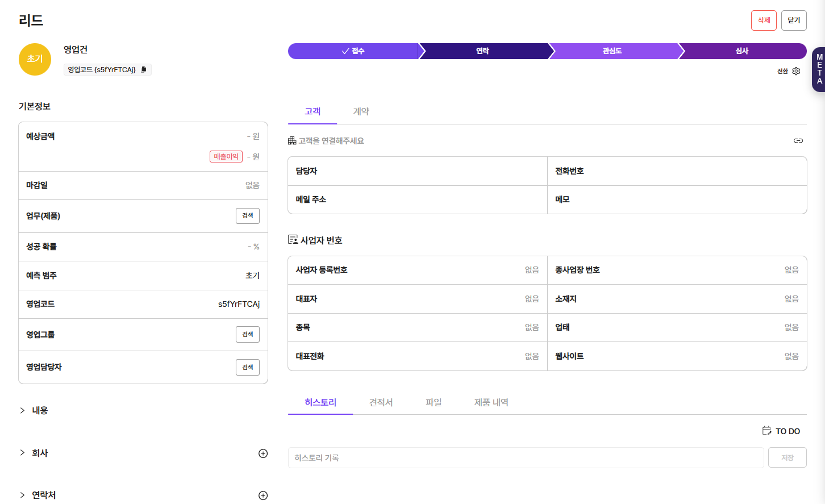Viewport: 825px width, 504px height.
Task: Select the 파일 tab
Action: tap(434, 402)
